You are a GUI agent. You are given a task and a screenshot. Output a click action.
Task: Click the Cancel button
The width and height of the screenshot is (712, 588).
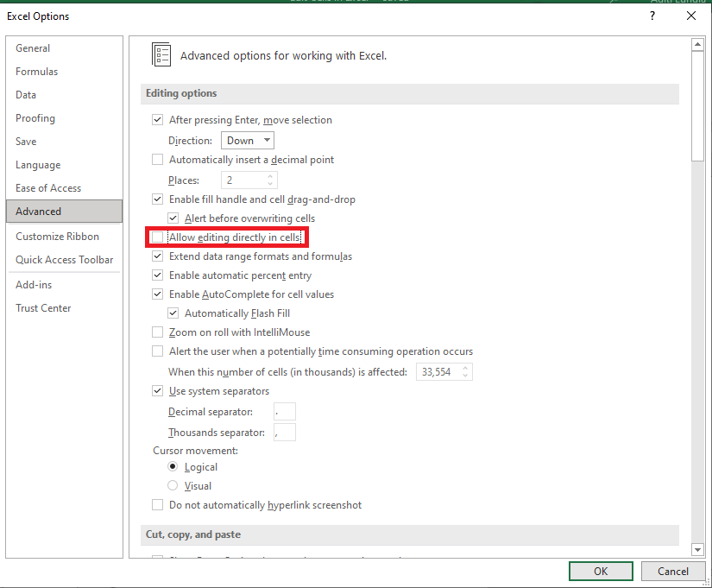(x=673, y=571)
